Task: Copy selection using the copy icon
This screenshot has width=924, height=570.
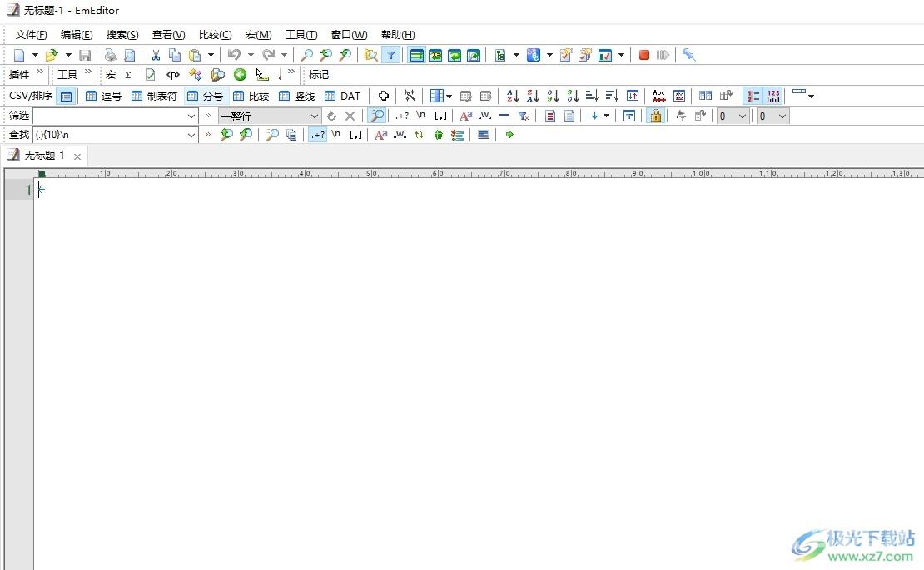Action: (175, 56)
